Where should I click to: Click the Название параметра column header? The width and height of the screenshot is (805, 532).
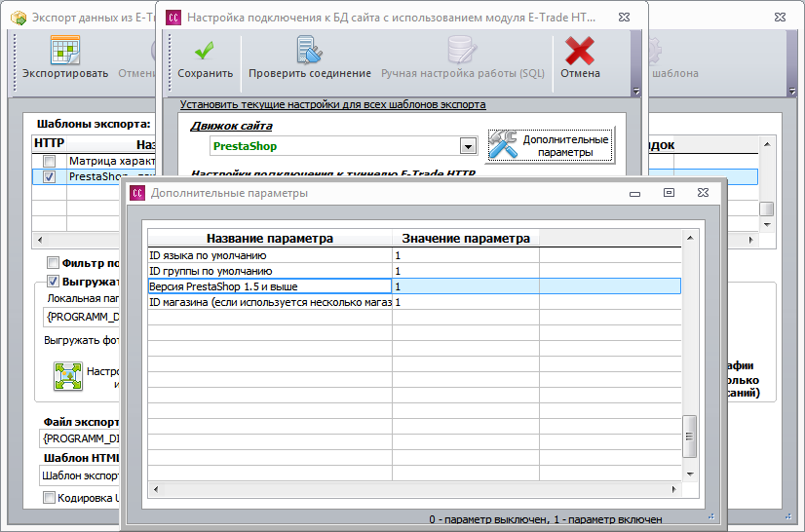[x=270, y=239]
